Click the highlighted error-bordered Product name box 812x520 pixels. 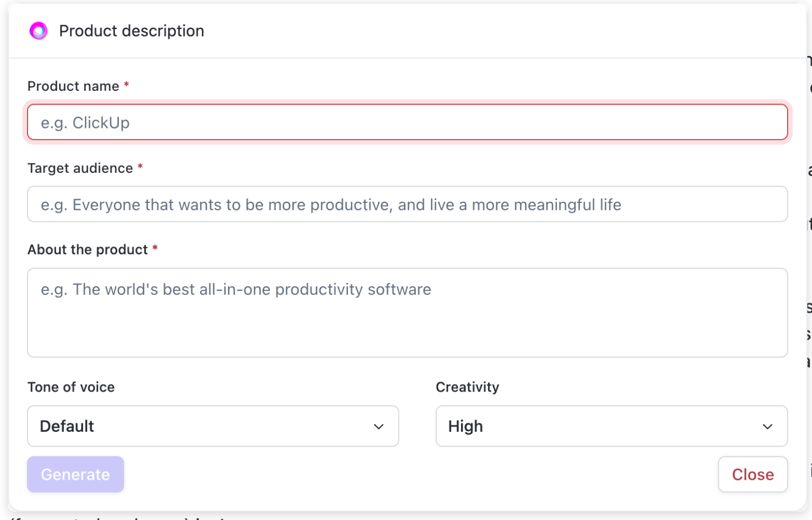click(406, 122)
